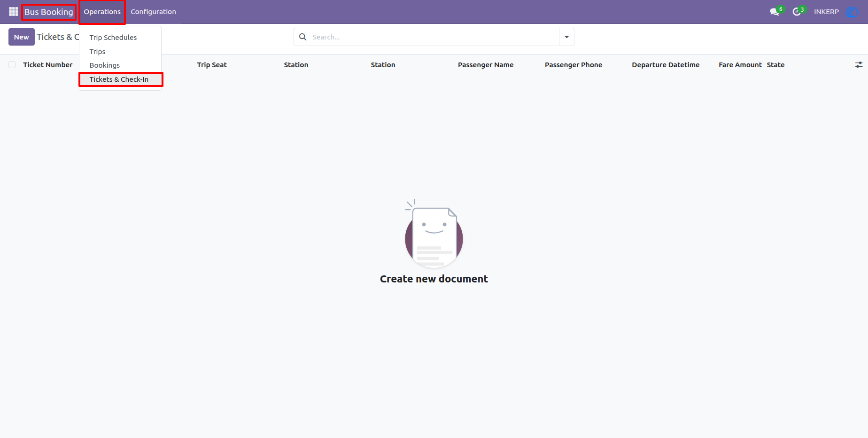
Task: Focus the Search input field
Action: (x=433, y=37)
